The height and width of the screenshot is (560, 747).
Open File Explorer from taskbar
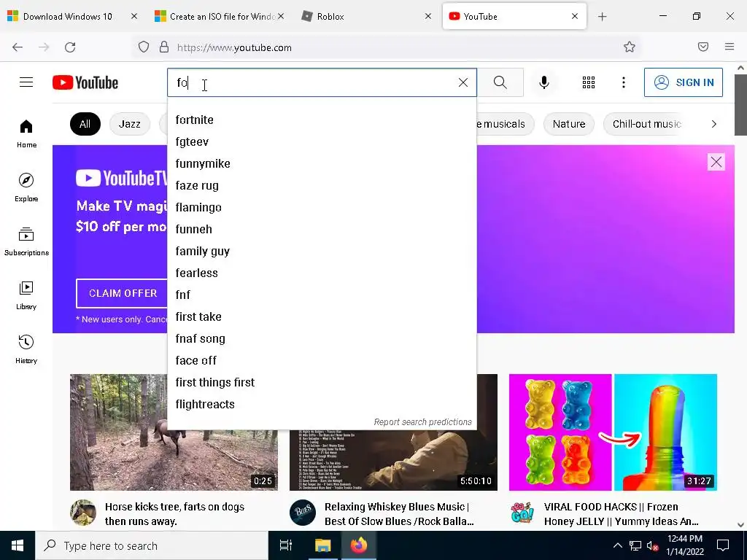[322, 545]
